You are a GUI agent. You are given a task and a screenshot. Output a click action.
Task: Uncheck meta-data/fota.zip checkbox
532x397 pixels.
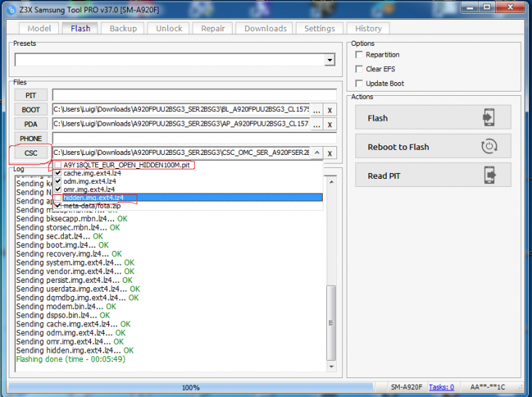[x=58, y=206]
